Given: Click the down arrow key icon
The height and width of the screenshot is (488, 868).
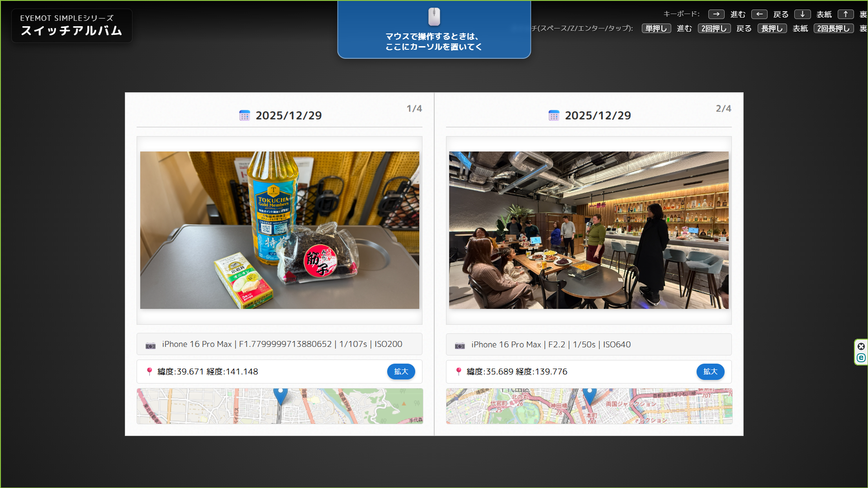Looking at the screenshot, I should tap(802, 14).
